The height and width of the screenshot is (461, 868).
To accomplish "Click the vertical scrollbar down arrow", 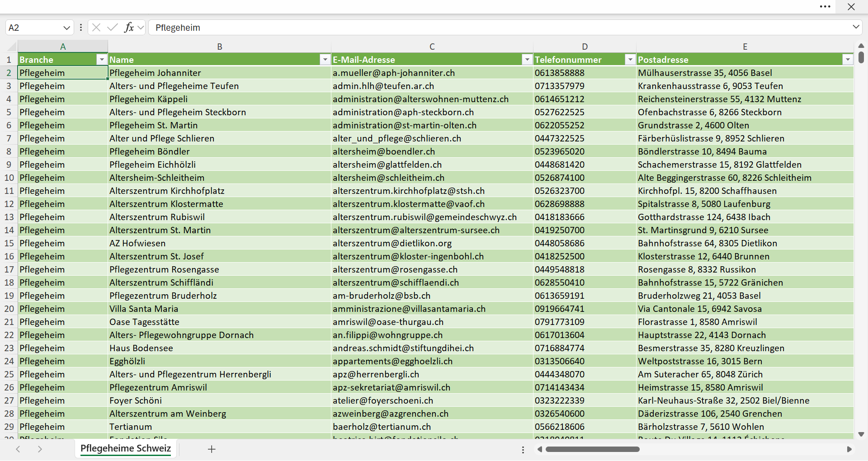I will [861, 434].
